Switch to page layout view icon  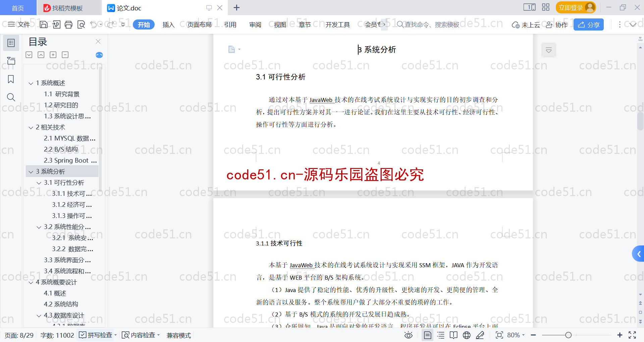(x=428, y=335)
